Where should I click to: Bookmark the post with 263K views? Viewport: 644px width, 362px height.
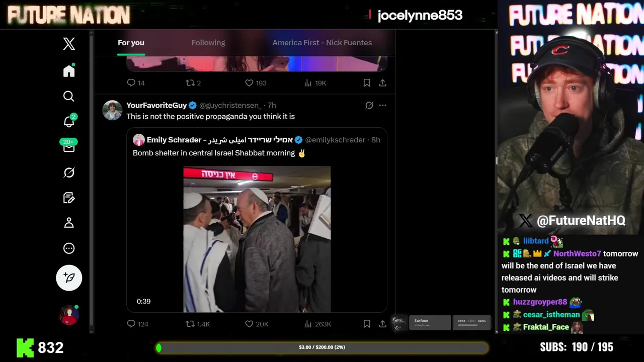(x=367, y=324)
